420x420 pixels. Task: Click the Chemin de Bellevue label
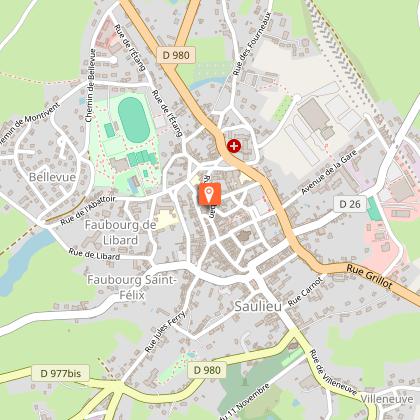click(90, 86)
